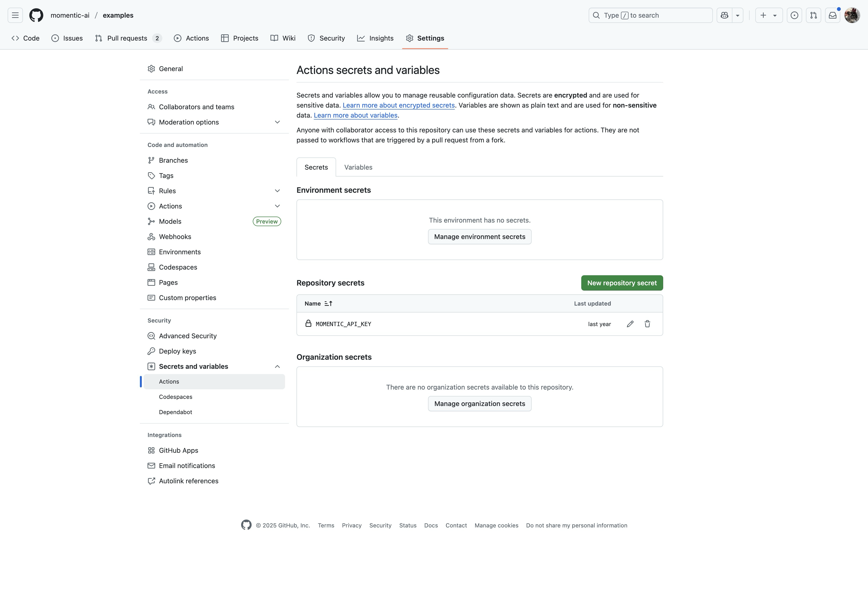Open Advanced Security settings
Screen dimensions: 868x604
tap(214, 336)
